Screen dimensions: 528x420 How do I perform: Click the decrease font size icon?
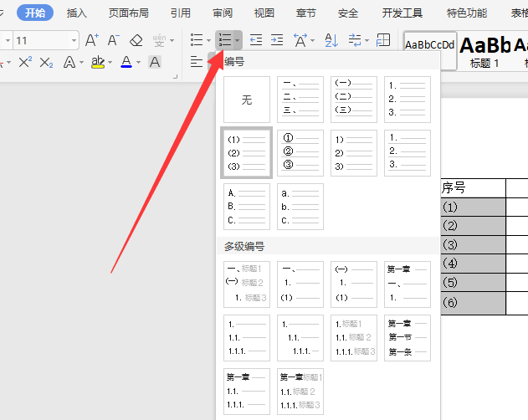pyautogui.click(x=114, y=40)
